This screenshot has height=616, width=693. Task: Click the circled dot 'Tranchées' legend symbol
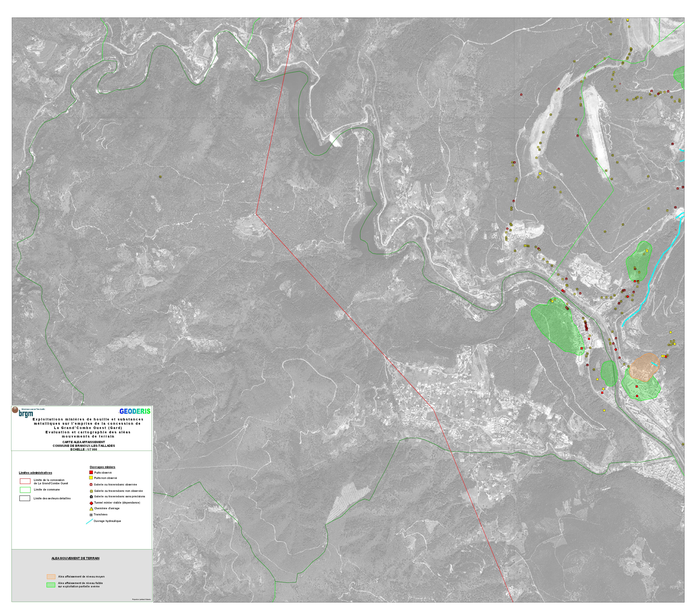click(91, 515)
